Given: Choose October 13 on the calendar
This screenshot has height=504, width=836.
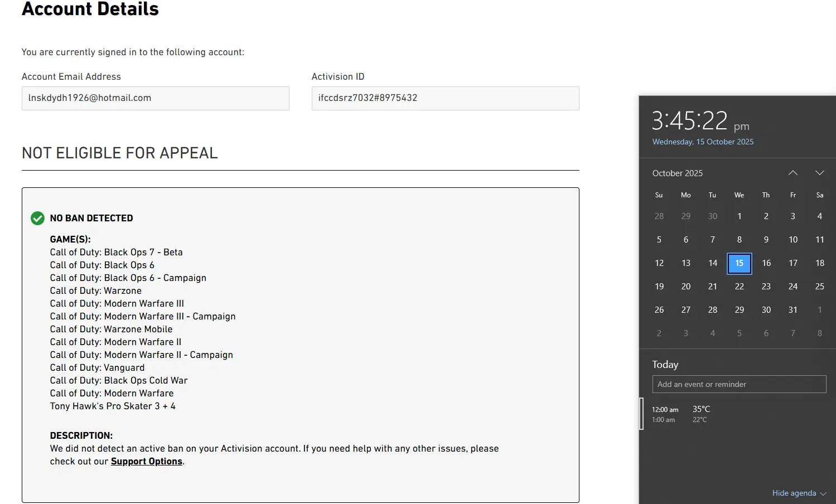Looking at the screenshot, I should tap(686, 263).
